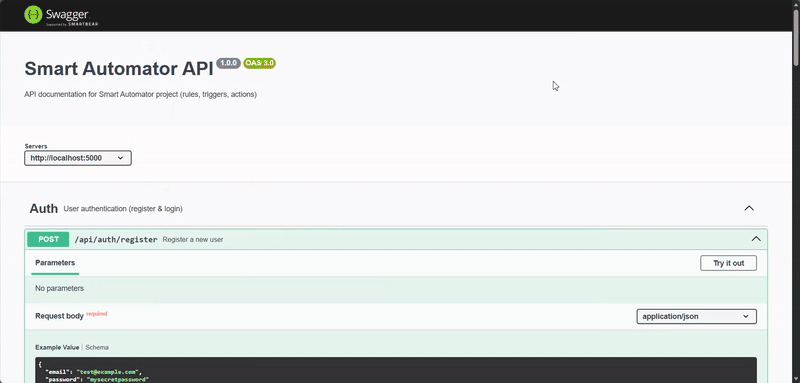Click the Auth section heading

[x=43, y=209]
